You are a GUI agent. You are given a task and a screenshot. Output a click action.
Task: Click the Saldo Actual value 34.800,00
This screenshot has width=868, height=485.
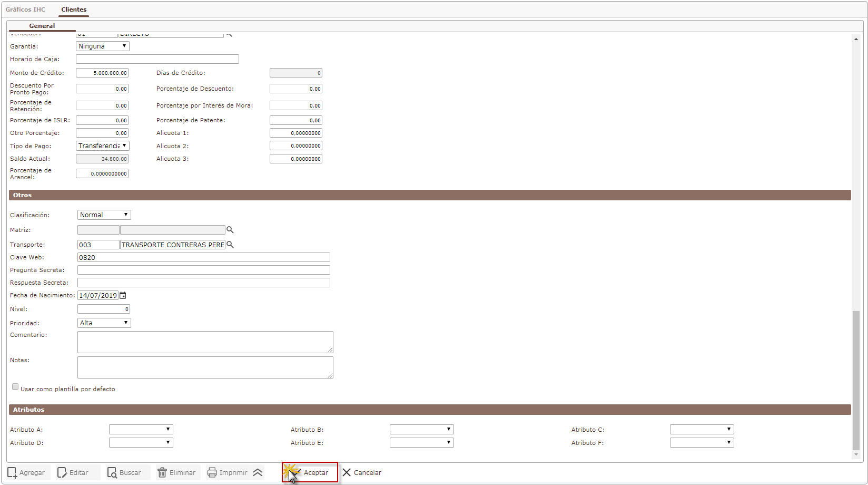[102, 159]
